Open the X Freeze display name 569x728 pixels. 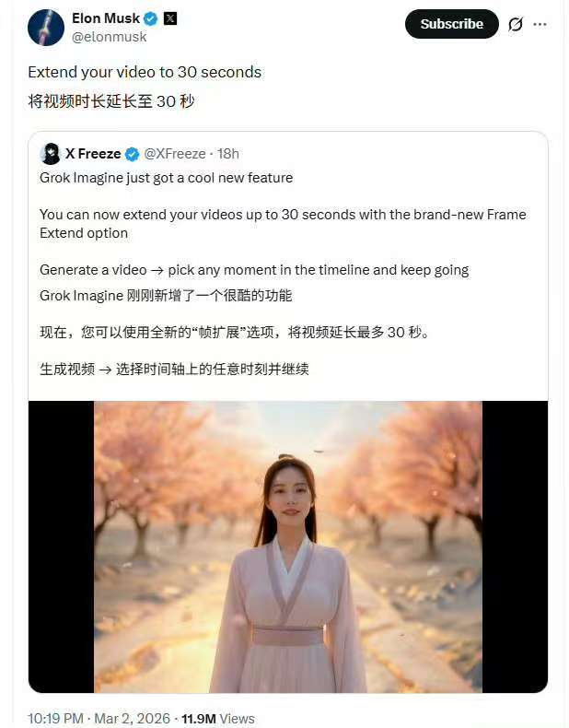(93, 154)
